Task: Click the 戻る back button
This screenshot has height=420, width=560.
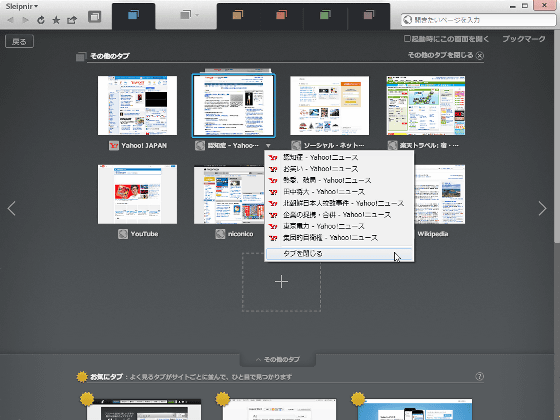Action: click(x=19, y=41)
